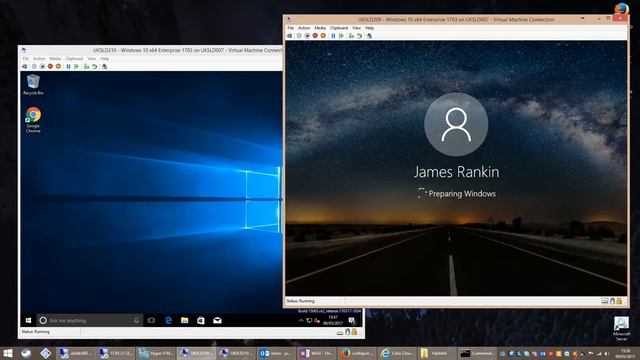Select Recycle Bin on UKSLD210 desktop
Image resolution: width=640 pixels, height=360 pixels.
[x=33, y=84]
